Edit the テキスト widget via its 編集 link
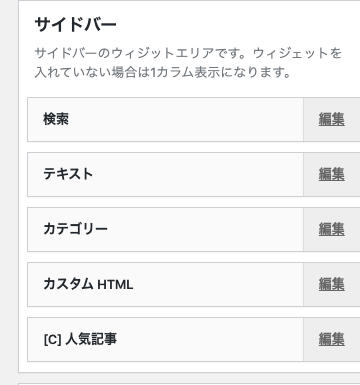360x385 pixels. click(331, 174)
